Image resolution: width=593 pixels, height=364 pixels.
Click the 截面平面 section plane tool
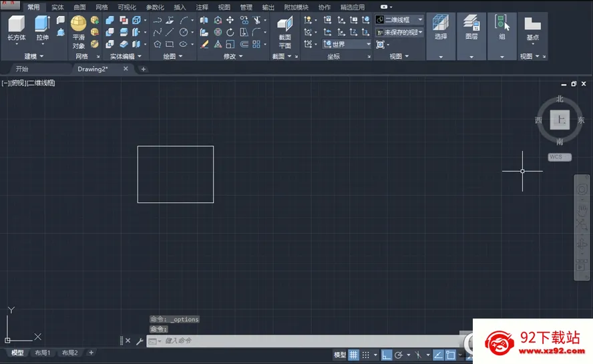(284, 32)
